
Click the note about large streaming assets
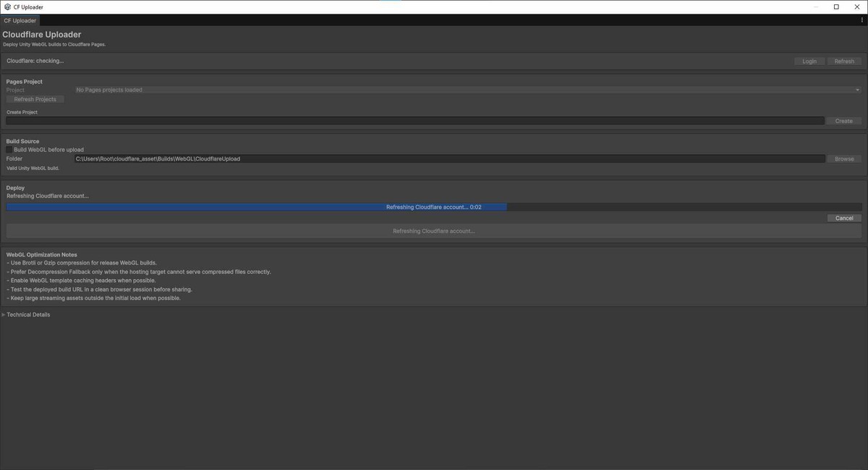coord(93,299)
